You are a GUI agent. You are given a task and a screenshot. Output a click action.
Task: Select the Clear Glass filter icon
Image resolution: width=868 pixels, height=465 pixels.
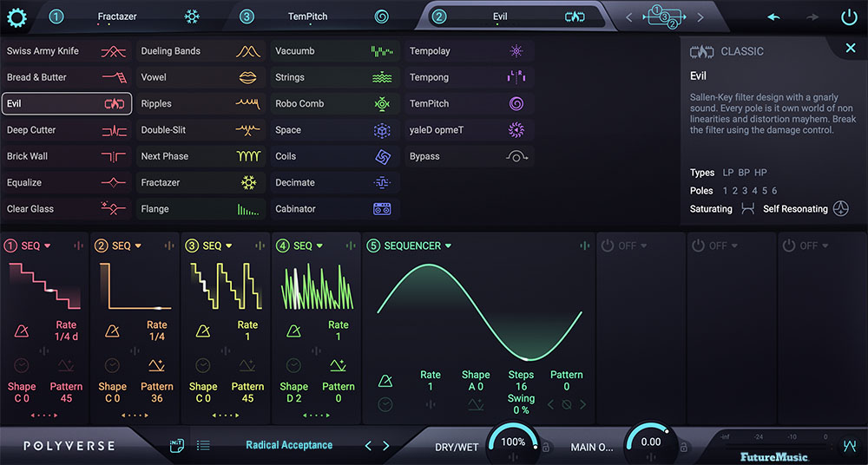(114, 209)
